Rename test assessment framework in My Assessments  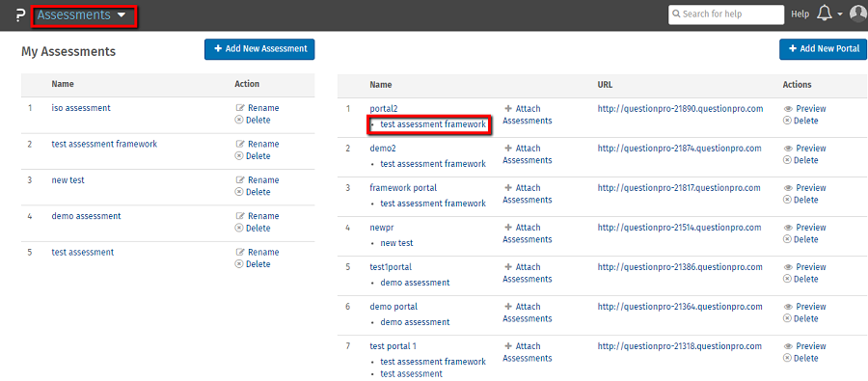tap(258, 144)
